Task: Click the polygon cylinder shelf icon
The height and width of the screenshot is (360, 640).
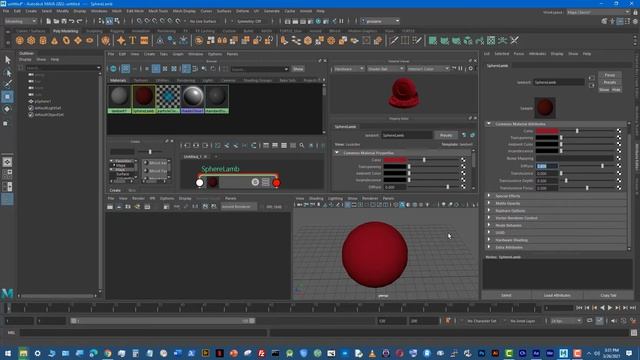Action: (x=43, y=40)
